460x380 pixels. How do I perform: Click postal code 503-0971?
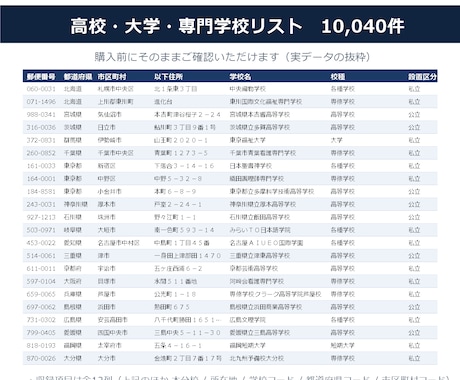[x=41, y=230]
